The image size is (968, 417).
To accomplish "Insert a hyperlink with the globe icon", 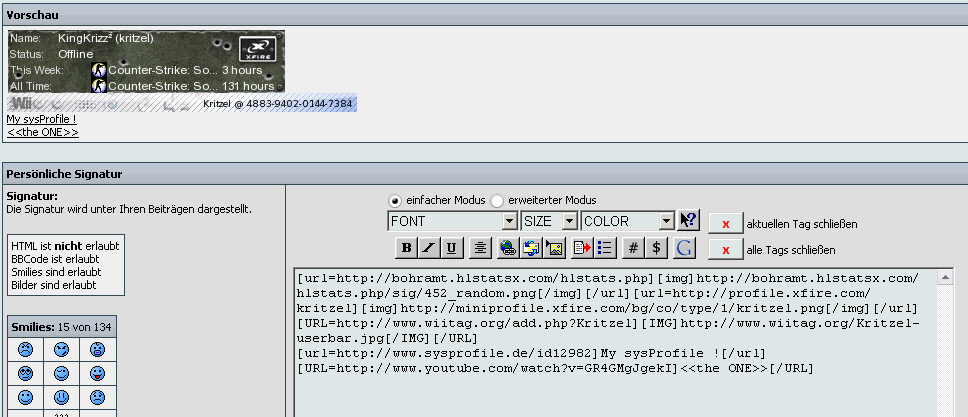I will [507, 248].
